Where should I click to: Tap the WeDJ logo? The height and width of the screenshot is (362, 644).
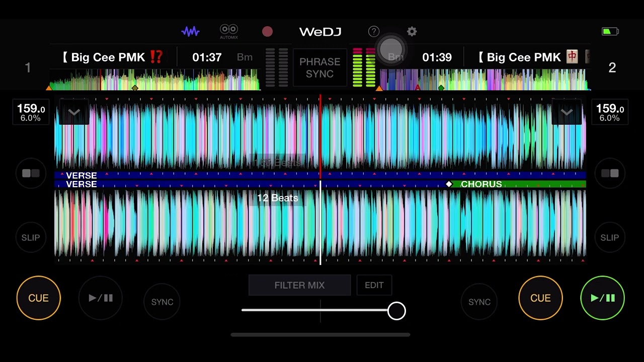(x=320, y=32)
